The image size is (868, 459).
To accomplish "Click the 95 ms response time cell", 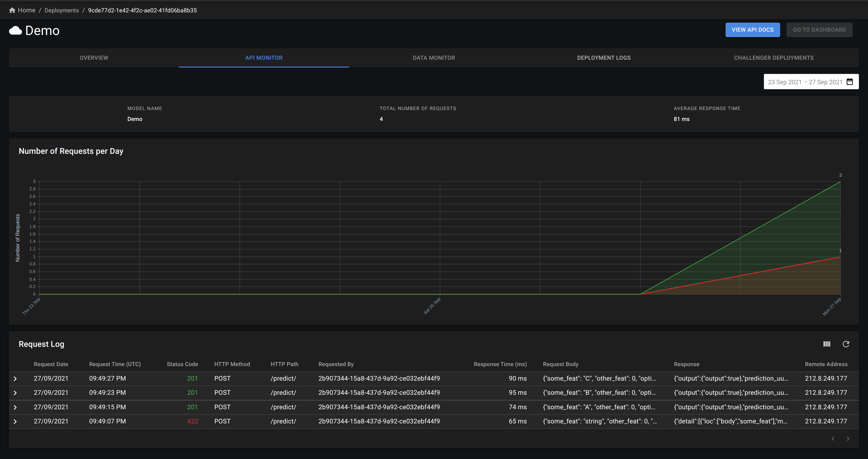I will (518, 393).
